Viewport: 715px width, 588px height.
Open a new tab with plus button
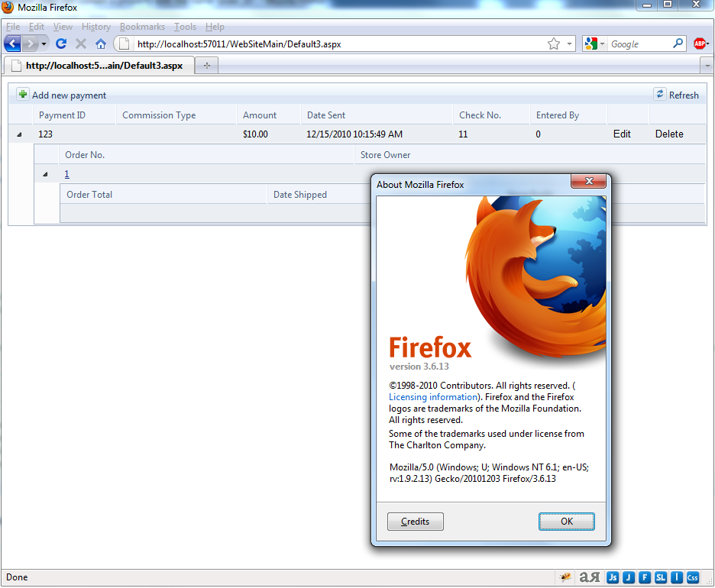click(207, 66)
